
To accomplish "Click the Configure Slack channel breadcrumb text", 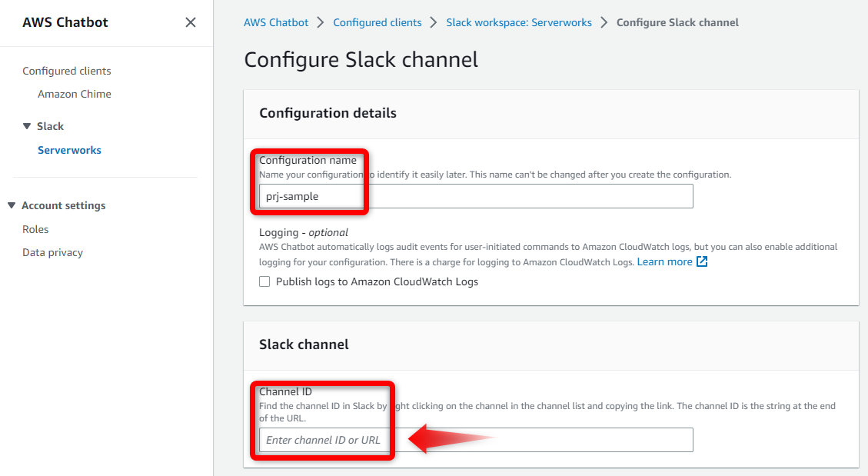I will pos(677,23).
